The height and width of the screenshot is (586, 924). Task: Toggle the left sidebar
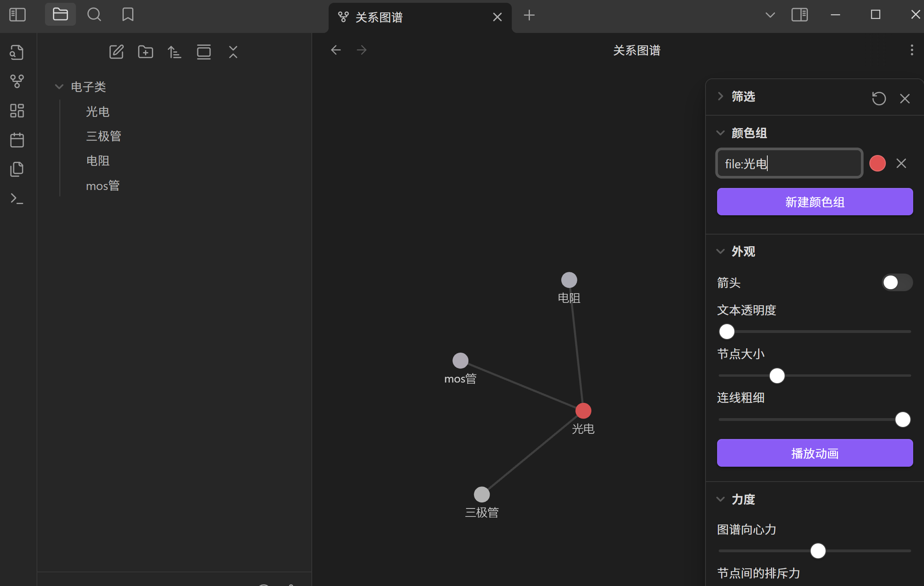click(17, 15)
